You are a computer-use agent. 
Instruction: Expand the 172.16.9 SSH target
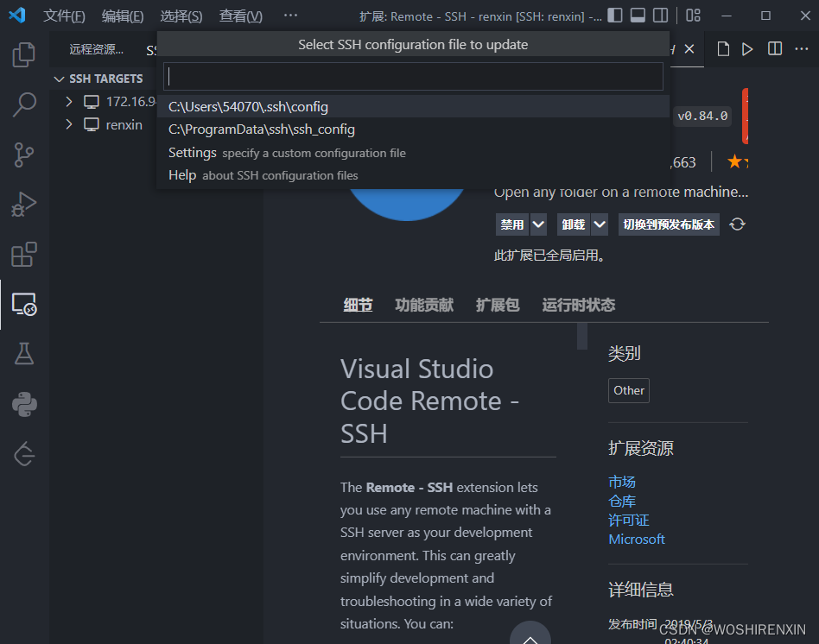[69, 102]
